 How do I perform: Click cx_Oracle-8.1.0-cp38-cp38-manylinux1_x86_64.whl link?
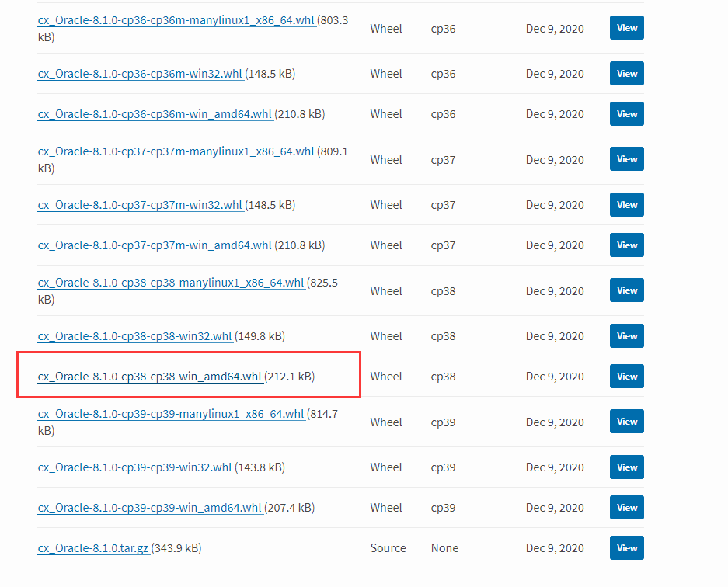(172, 283)
